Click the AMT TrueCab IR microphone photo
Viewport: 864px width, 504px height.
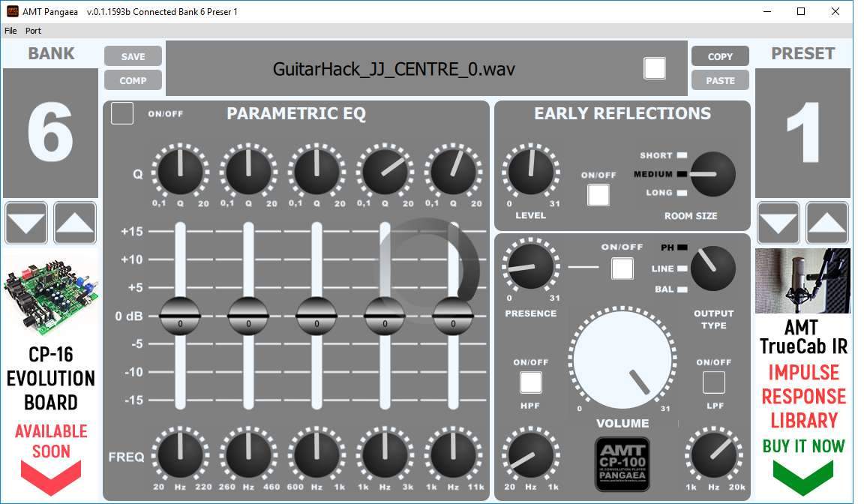point(802,281)
